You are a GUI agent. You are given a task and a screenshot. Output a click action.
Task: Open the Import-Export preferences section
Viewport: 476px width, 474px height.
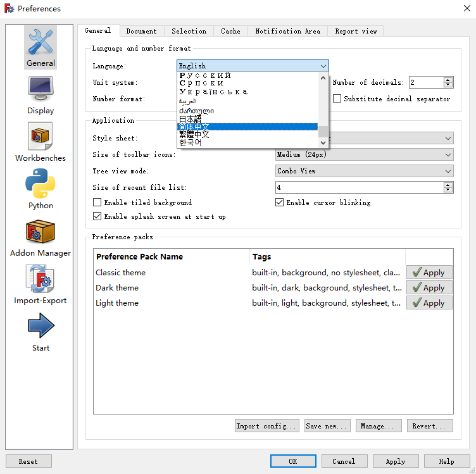tap(41, 285)
